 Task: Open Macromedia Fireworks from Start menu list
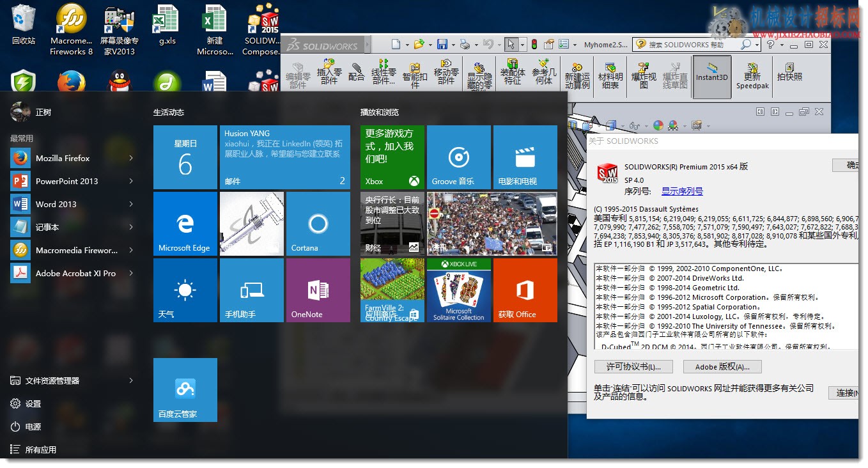72,250
